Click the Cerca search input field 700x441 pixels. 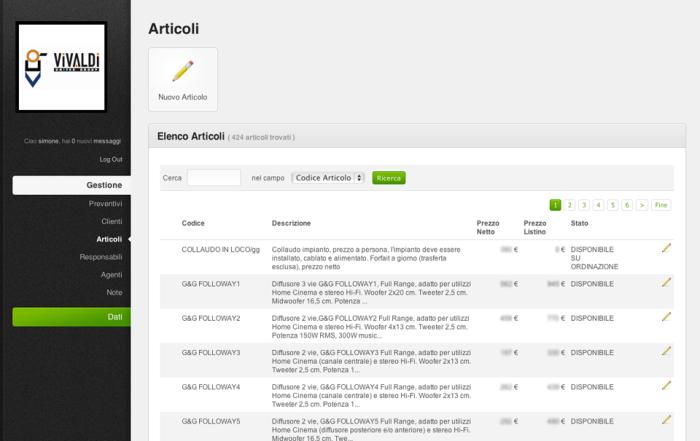(214, 178)
